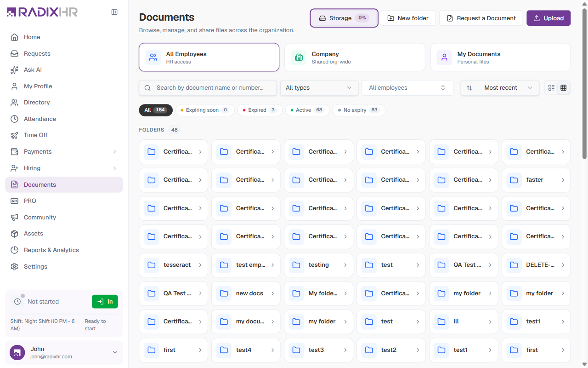Focus the document search field
Viewport: 588px width, 368px height.
208,88
